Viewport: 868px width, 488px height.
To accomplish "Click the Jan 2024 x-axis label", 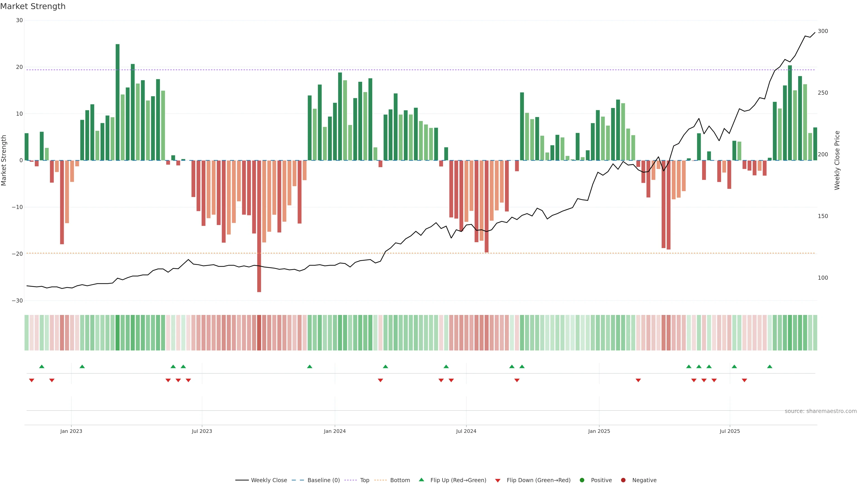I will coord(335,431).
